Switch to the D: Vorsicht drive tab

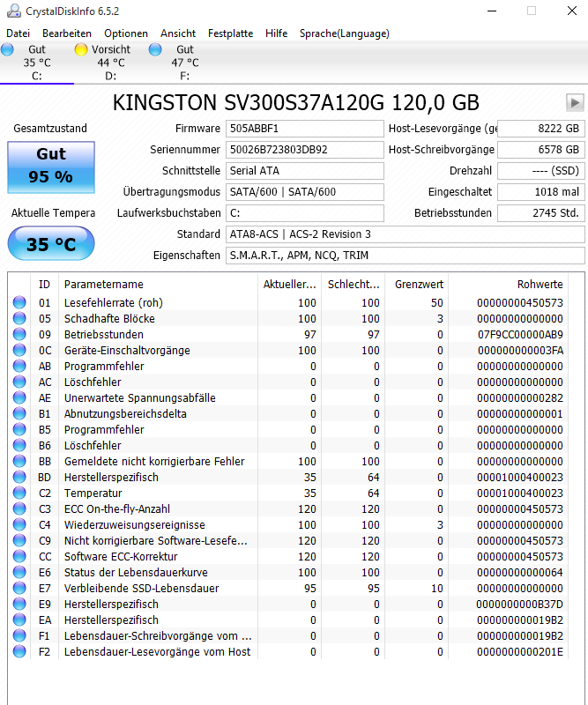click(111, 63)
